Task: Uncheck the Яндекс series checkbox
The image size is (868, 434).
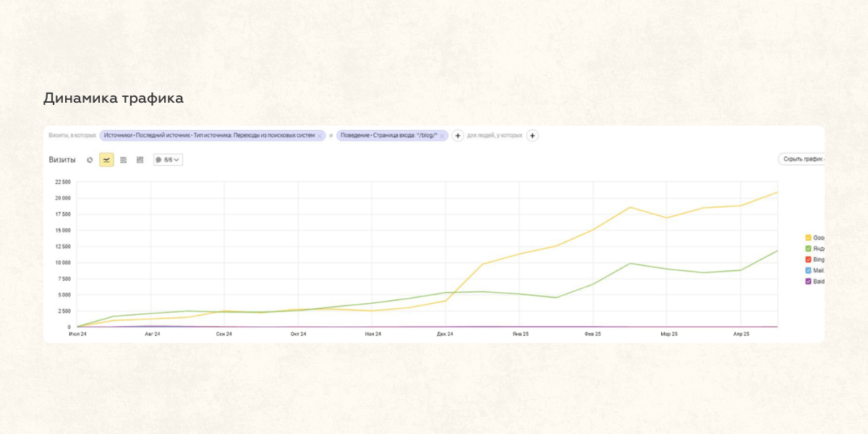Action: [x=808, y=248]
